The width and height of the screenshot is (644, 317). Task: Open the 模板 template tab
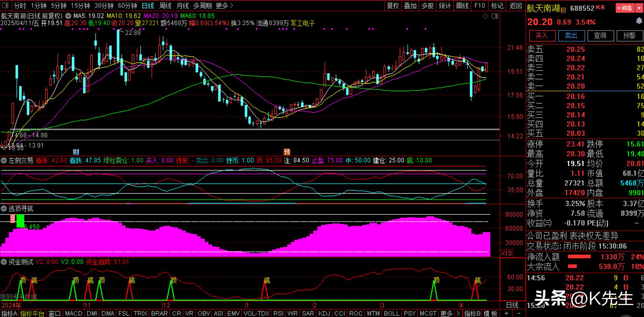tap(491, 313)
